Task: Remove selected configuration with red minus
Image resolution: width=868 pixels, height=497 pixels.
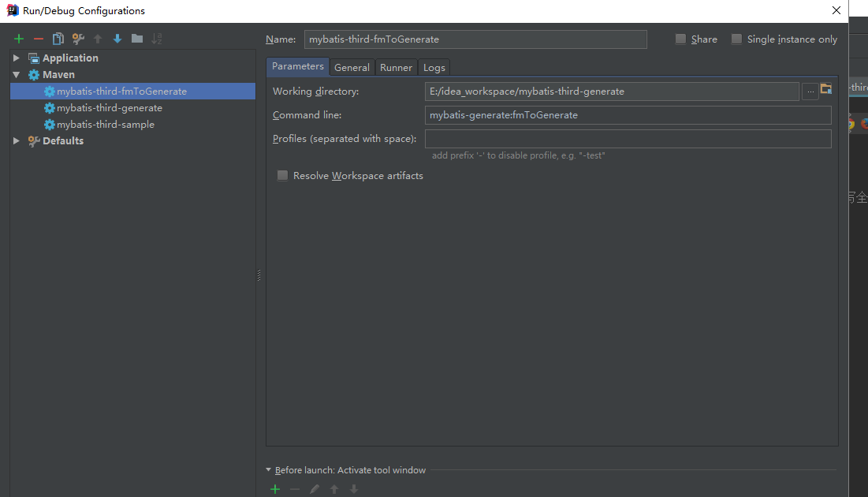Action: pos(38,39)
